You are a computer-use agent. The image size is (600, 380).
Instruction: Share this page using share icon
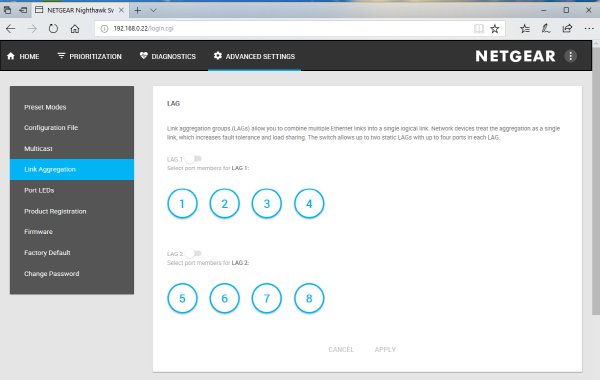[x=567, y=29]
